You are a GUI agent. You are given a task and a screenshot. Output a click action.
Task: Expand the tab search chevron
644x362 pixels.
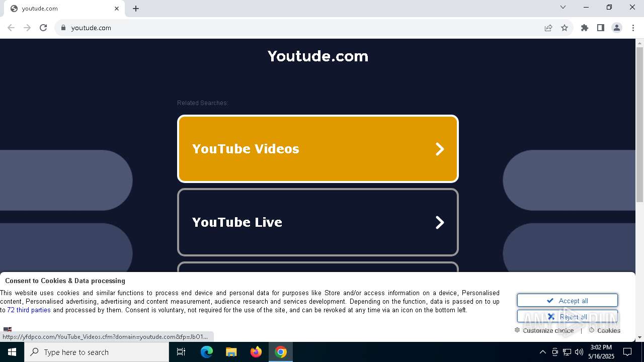(563, 7)
